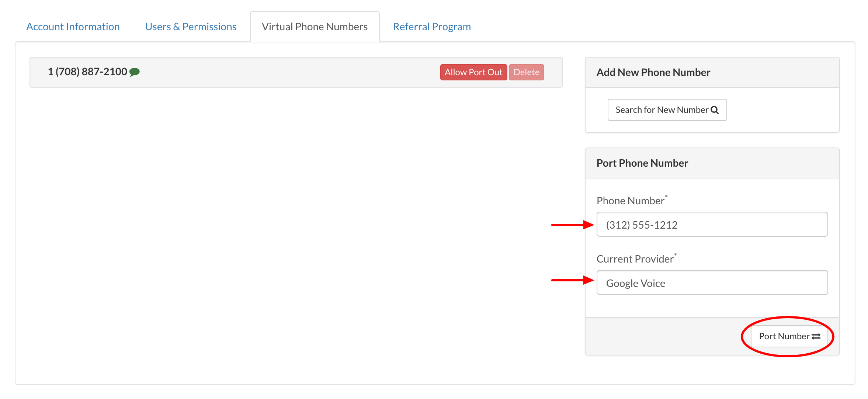
Task: Focus the Current Provider input field
Action: pyautogui.click(x=712, y=282)
